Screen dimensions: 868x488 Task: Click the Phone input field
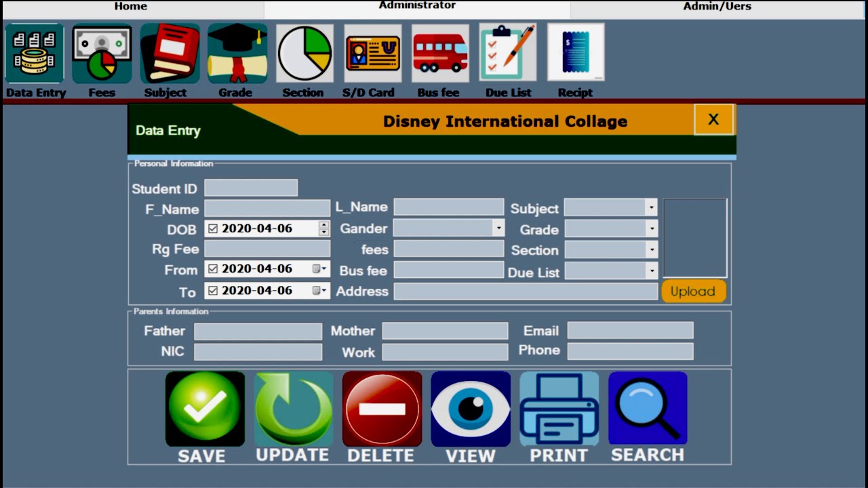point(631,351)
